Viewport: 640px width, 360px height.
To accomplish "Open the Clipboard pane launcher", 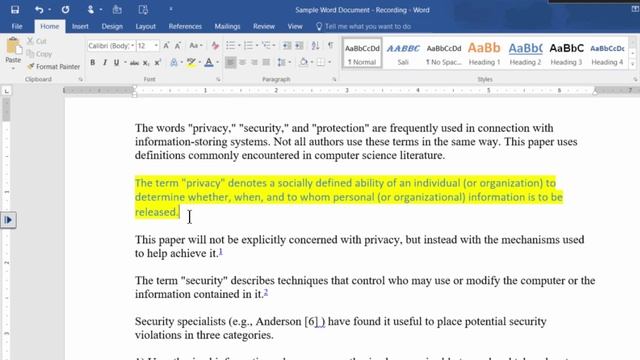I will (81, 79).
